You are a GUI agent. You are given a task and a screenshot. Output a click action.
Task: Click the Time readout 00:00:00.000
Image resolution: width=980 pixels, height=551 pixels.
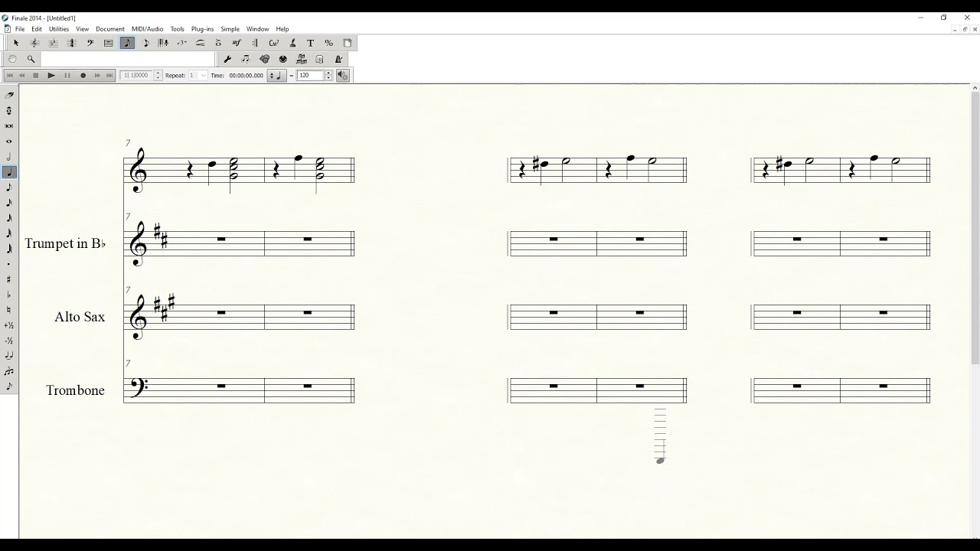[246, 75]
